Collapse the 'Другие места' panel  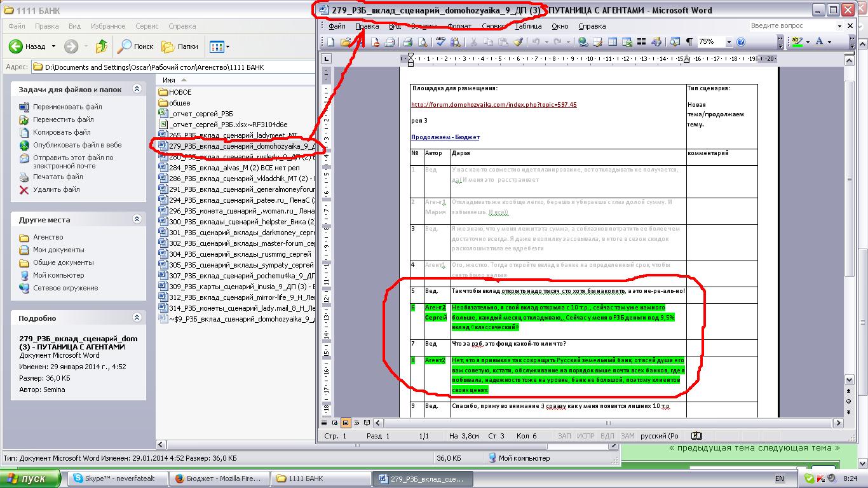click(137, 219)
